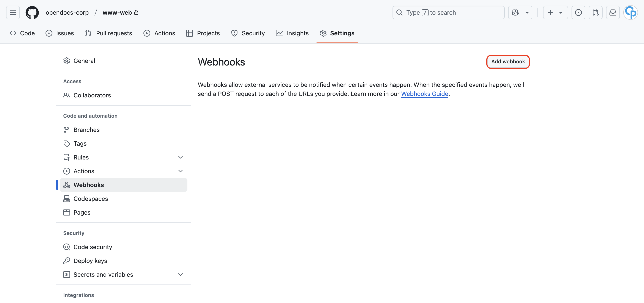
Task: Expand Secrets and variables section
Action: [x=180, y=275]
